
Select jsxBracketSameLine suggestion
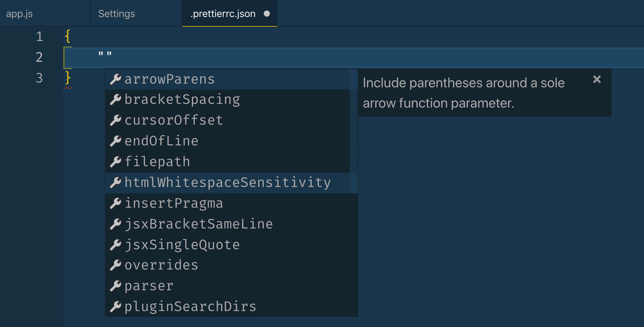click(x=199, y=224)
